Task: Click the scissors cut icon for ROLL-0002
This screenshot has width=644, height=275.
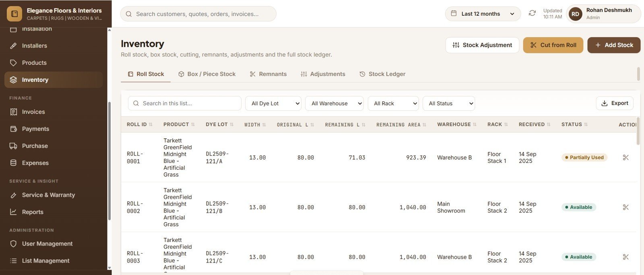Action: pos(625,207)
